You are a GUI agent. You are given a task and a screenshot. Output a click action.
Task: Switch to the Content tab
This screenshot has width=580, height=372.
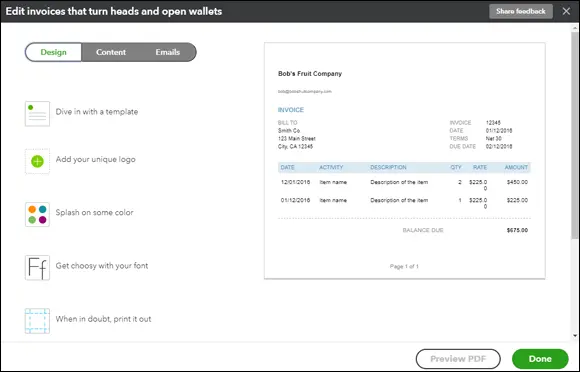coord(111,52)
